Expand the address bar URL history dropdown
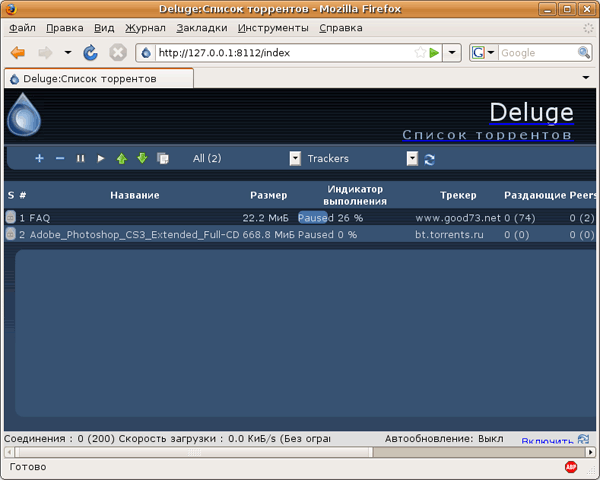This screenshot has width=600, height=480. coord(452,52)
